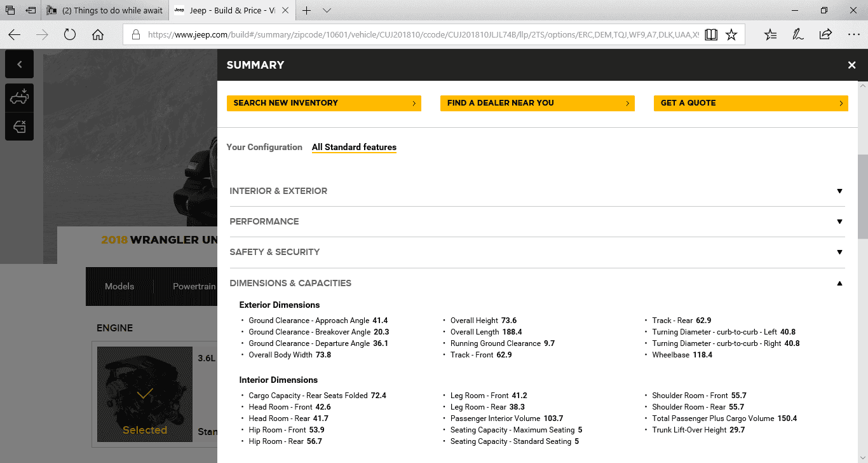Screen dimensions: 868x463
Task: Click the Overall Body Width 73.8 entry
Action: coord(290,355)
